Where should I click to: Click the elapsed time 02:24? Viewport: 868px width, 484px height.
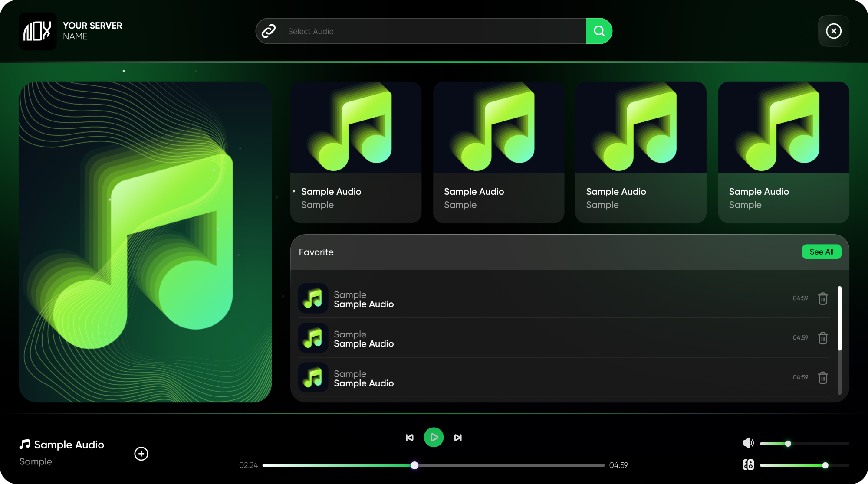tap(248, 465)
